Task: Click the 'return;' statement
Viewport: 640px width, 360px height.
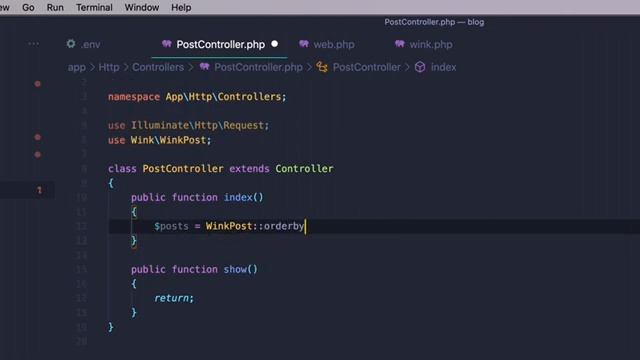Action: pyautogui.click(x=174, y=298)
